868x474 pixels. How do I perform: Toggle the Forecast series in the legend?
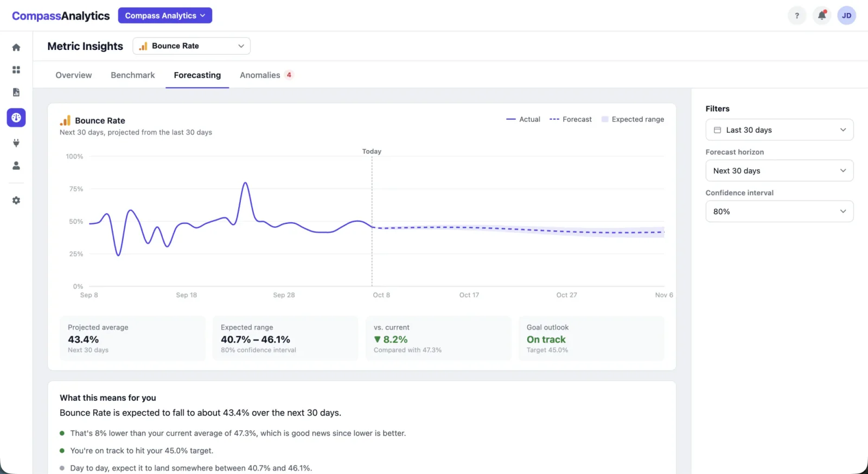click(571, 119)
